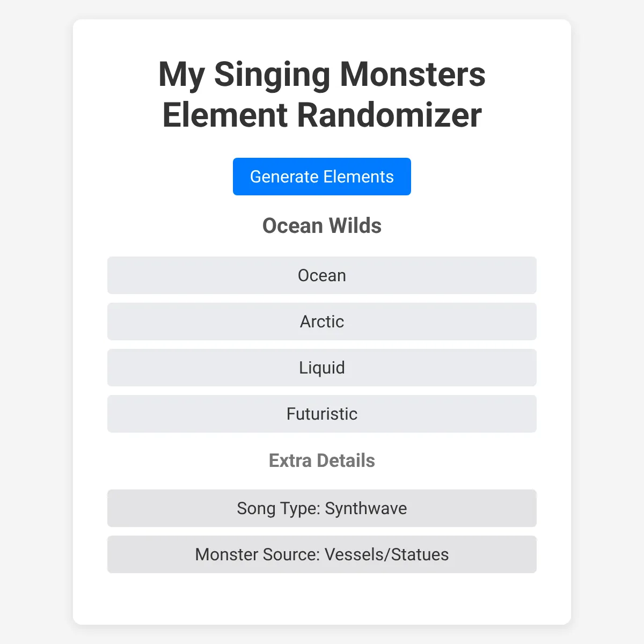The image size is (644, 644).
Task: Click the Ocean Wilds island heading
Action: pos(322,226)
